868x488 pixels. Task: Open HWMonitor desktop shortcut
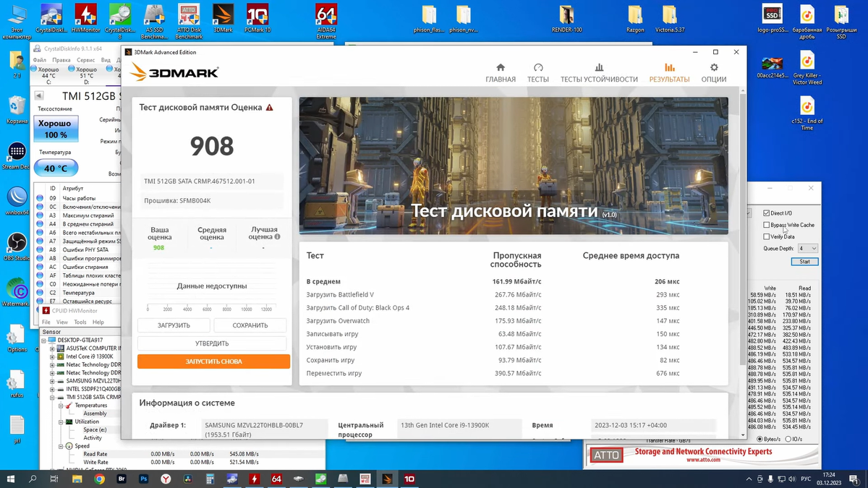[86, 20]
